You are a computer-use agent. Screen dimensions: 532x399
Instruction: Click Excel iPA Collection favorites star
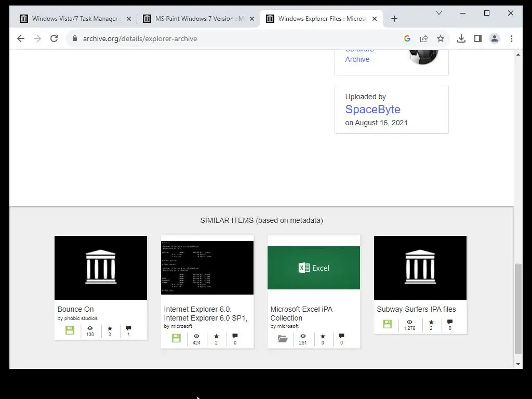coord(323,336)
